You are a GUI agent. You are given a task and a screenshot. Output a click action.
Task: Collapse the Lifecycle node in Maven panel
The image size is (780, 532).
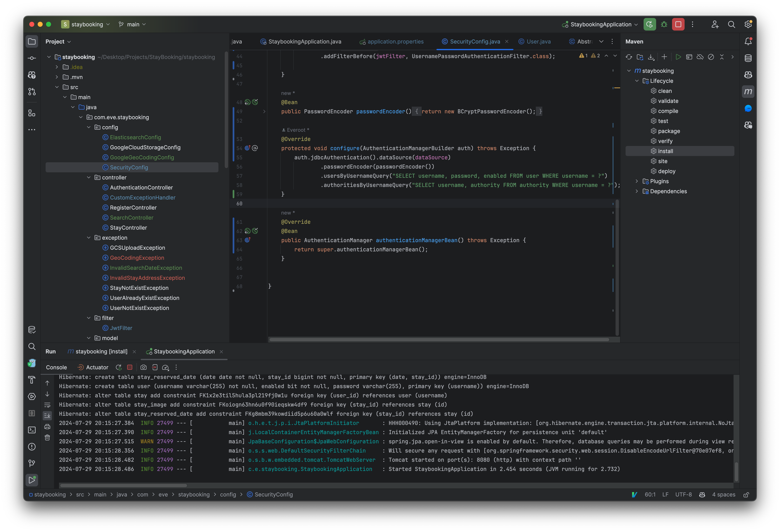pos(637,81)
